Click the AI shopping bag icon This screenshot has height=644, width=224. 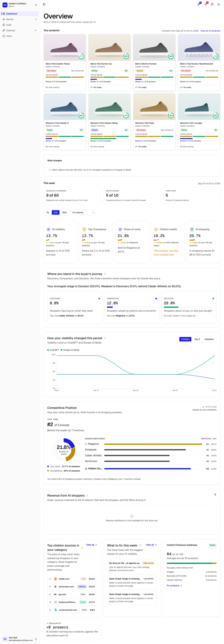tap(192, 229)
